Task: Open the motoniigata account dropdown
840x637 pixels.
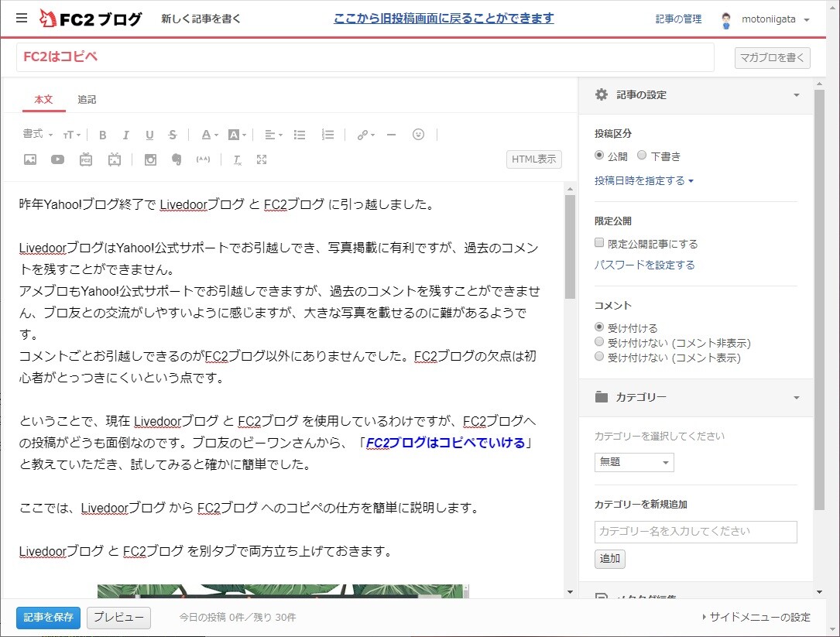Action: (775, 19)
